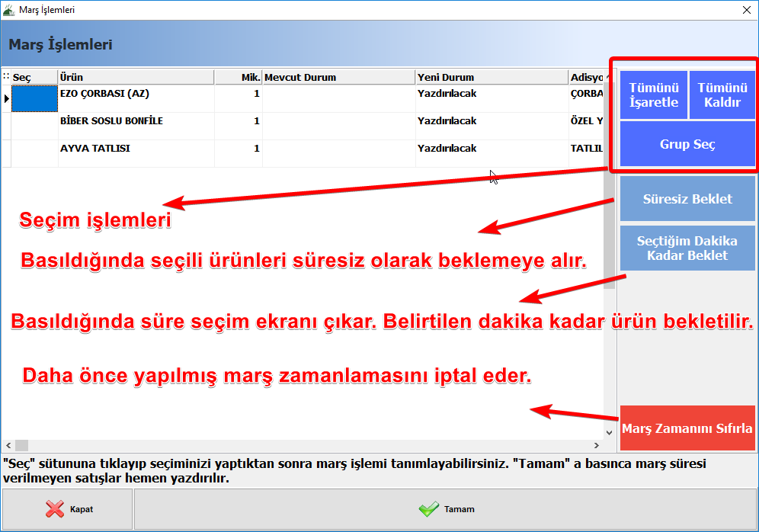Toggle Seç cell for AYVA TATLISI
The height and width of the screenshot is (532, 759).
(x=34, y=154)
